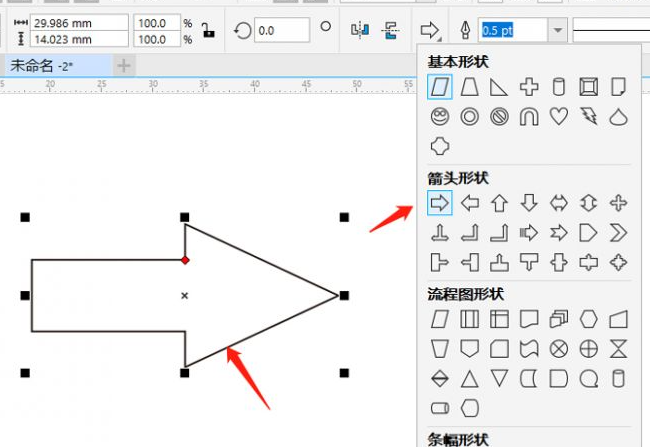Pick the hourglass flowchart shape

pos(619,348)
